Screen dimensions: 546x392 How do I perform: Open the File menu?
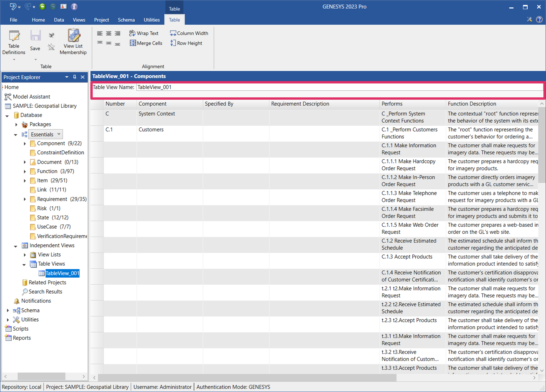pyautogui.click(x=13, y=20)
